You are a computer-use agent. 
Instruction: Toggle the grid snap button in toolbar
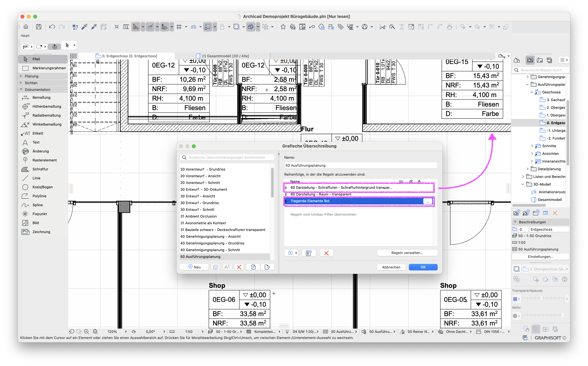(179, 27)
